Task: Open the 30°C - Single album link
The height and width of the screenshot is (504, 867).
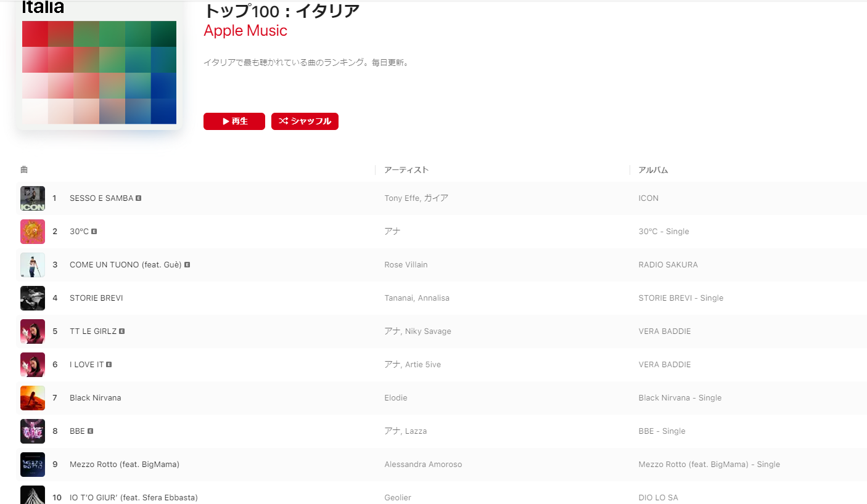Action: click(x=664, y=232)
